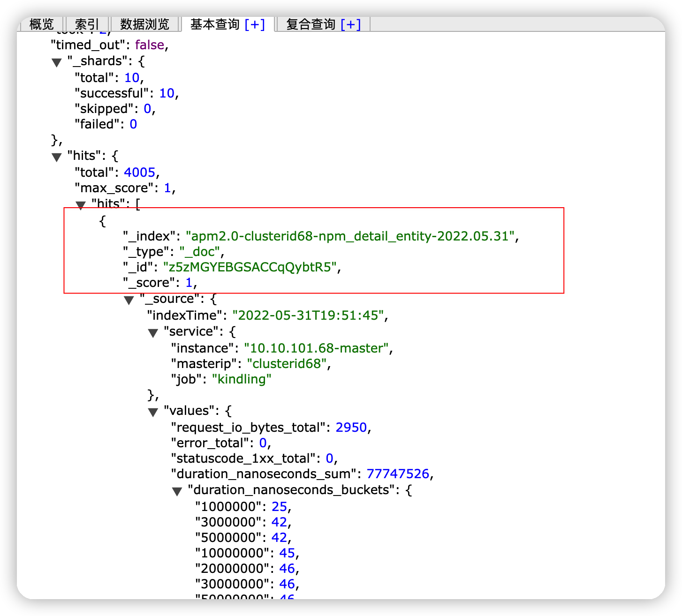The height and width of the screenshot is (616, 682).
Task: Switch to the 索引 tab
Action: point(87,24)
